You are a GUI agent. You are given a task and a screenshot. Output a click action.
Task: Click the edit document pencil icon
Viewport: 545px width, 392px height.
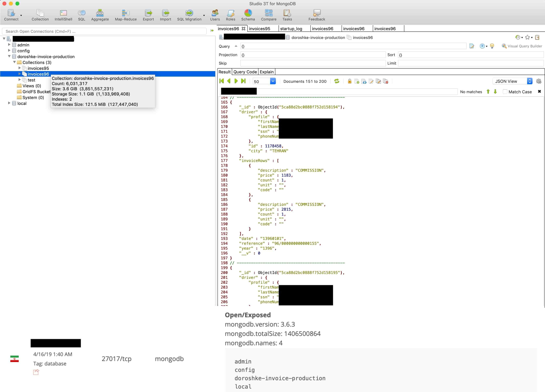[371, 81]
